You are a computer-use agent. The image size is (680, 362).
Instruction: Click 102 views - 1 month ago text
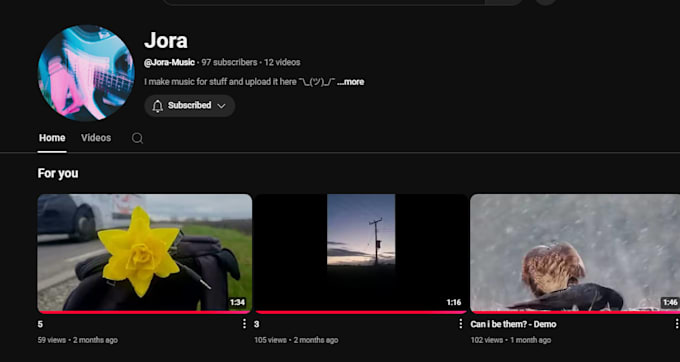(511, 340)
